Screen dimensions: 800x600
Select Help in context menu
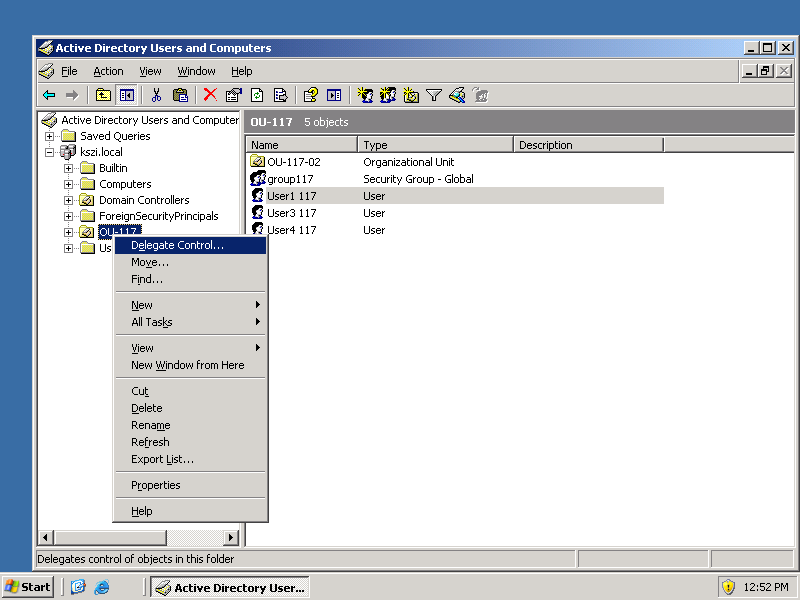tap(190, 511)
